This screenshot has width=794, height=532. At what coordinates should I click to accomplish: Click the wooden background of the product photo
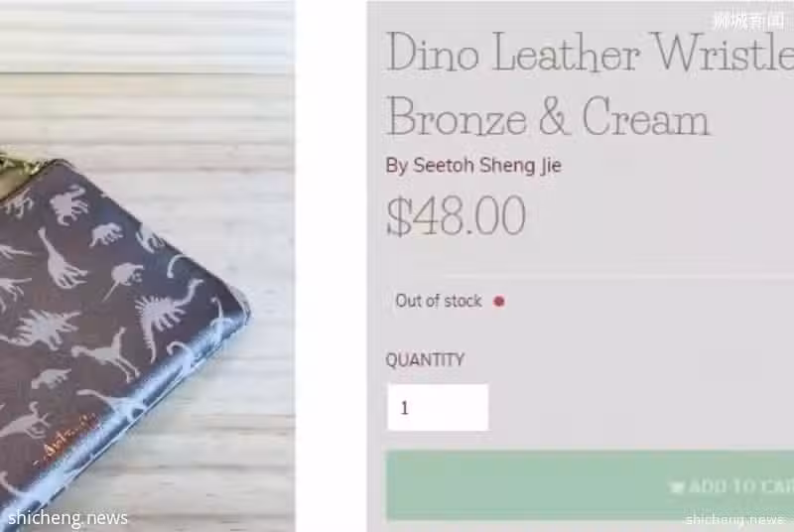coord(202,101)
